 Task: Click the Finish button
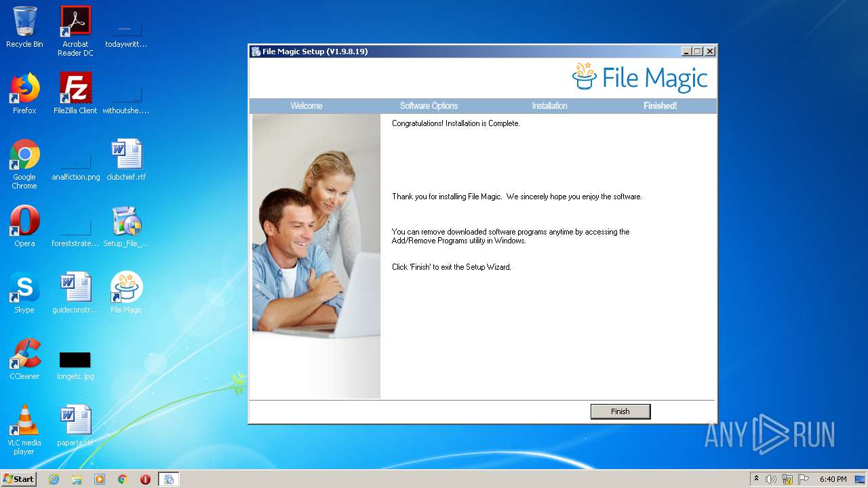[x=620, y=411]
